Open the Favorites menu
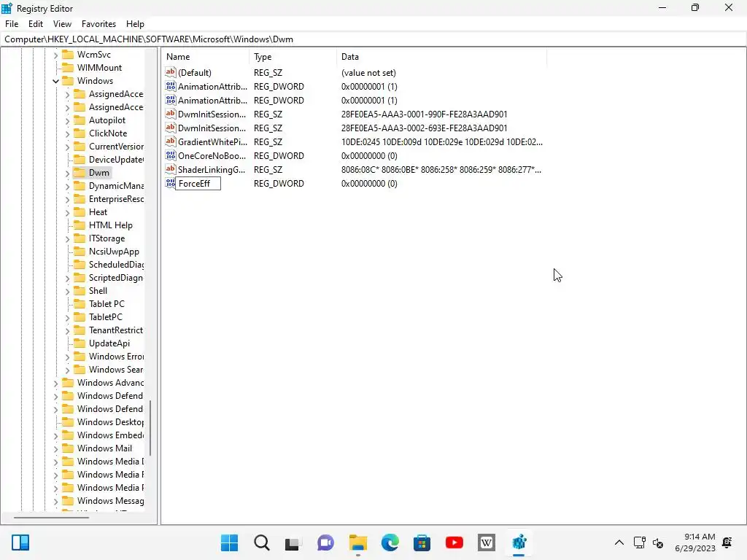The width and height of the screenshot is (747, 560). coord(98,24)
